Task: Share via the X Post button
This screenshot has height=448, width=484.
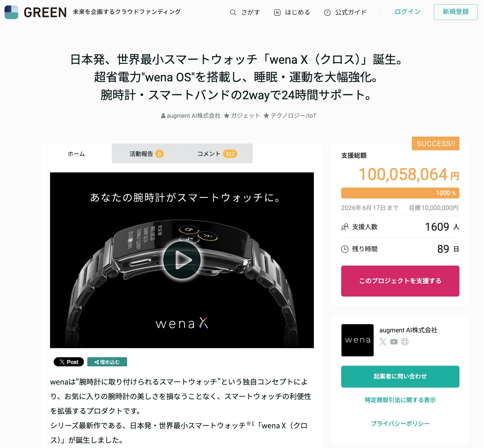Action: pyautogui.click(x=69, y=362)
